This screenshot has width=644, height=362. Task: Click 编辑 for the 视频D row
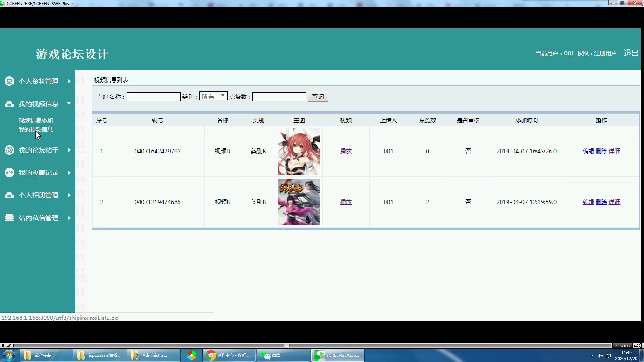click(588, 151)
